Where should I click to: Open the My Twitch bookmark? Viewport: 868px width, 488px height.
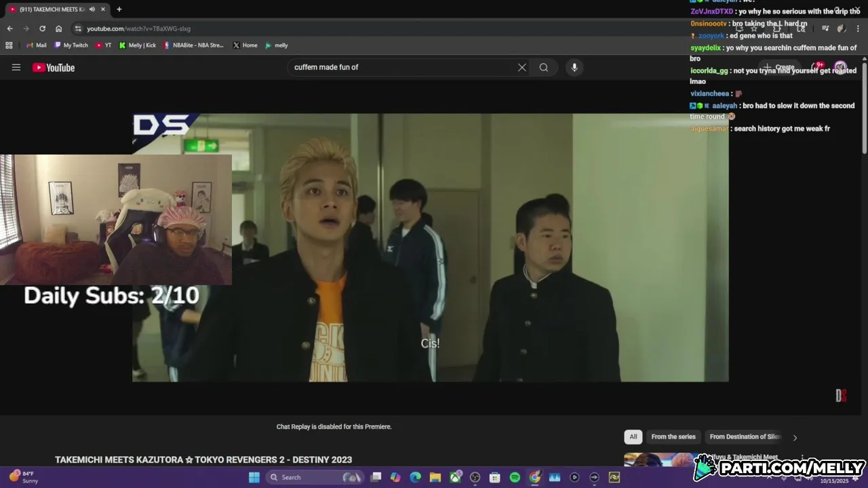pos(71,45)
